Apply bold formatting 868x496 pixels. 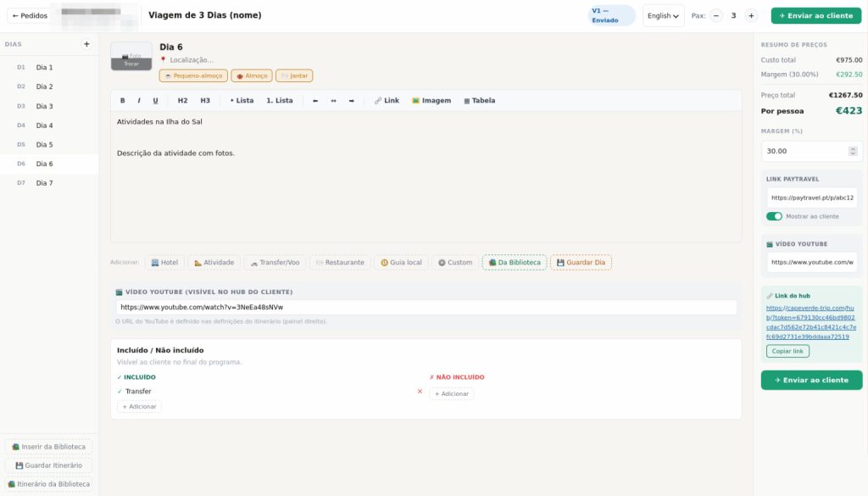coord(122,101)
